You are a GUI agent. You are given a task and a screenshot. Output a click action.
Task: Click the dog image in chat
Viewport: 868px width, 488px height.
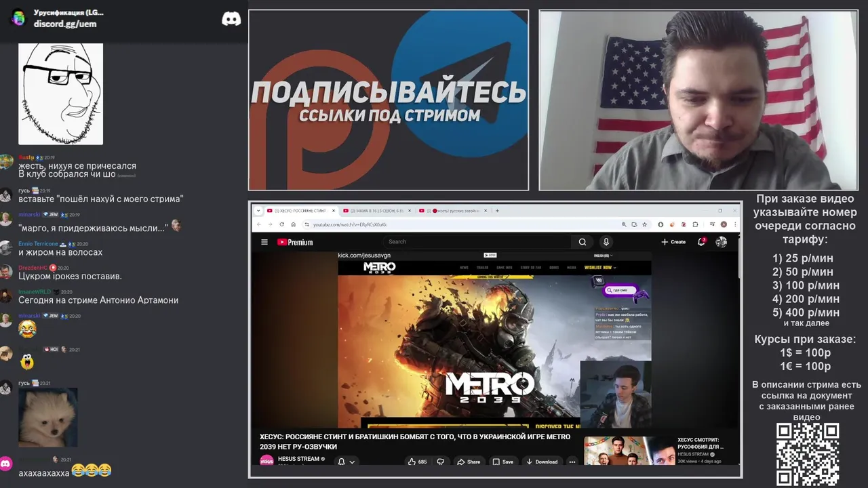click(48, 418)
